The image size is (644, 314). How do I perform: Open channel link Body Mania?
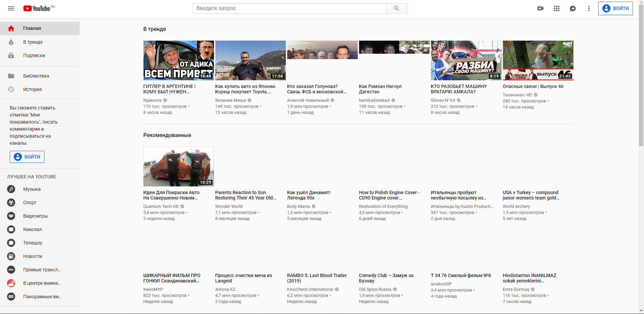tap(298, 207)
